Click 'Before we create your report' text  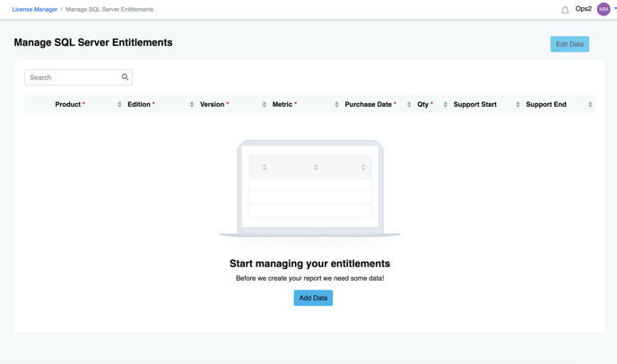309,278
